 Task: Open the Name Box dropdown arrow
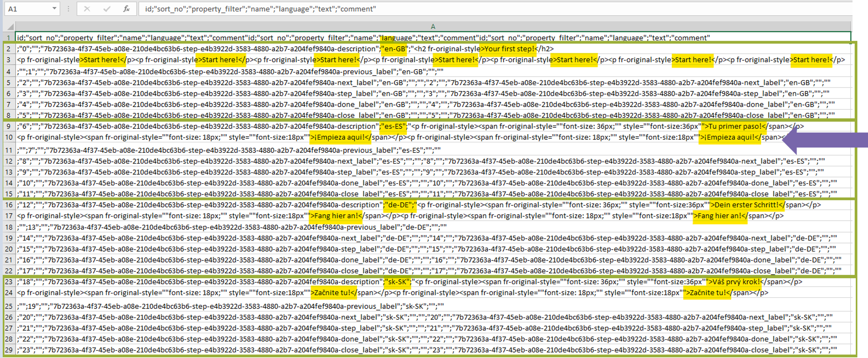click(x=54, y=8)
